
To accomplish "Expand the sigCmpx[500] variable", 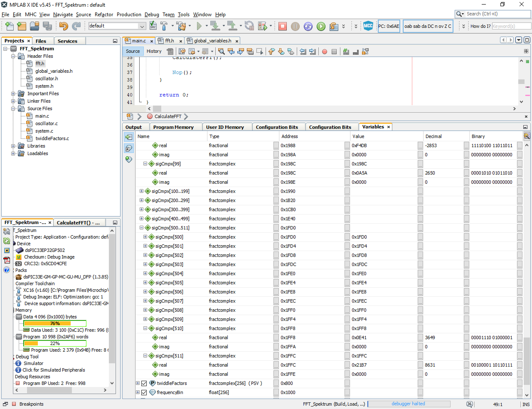I will pyautogui.click(x=145, y=237).
